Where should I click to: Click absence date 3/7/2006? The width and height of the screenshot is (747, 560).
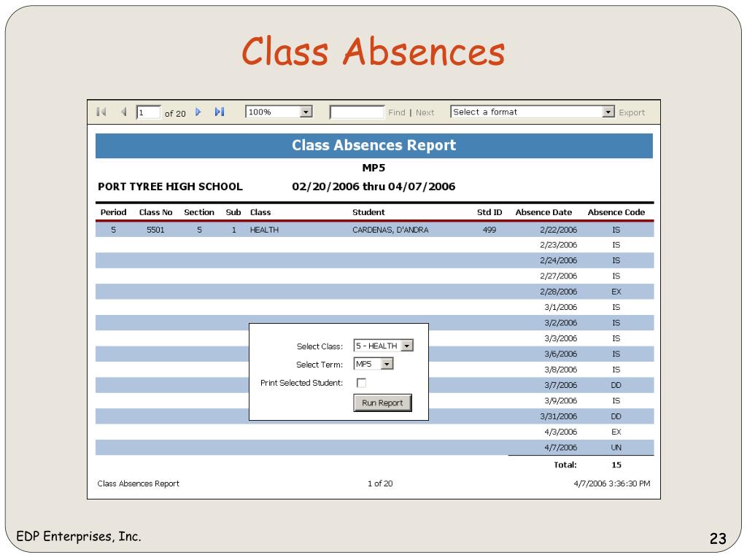(561, 385)
